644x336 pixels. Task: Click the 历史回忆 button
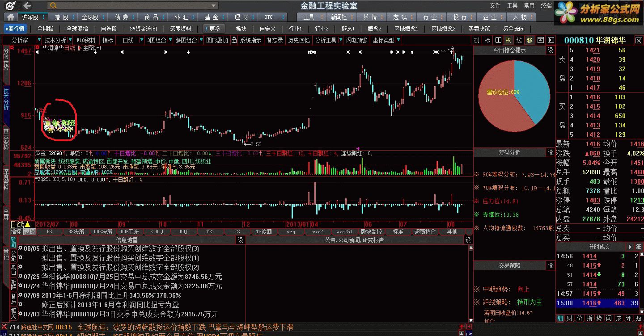(x=299, y=40)
